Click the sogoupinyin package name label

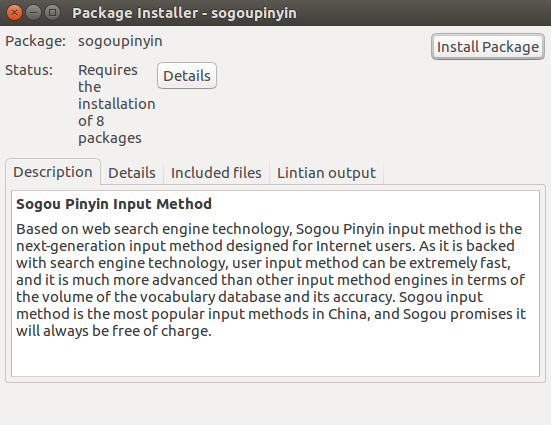(120, 41)
